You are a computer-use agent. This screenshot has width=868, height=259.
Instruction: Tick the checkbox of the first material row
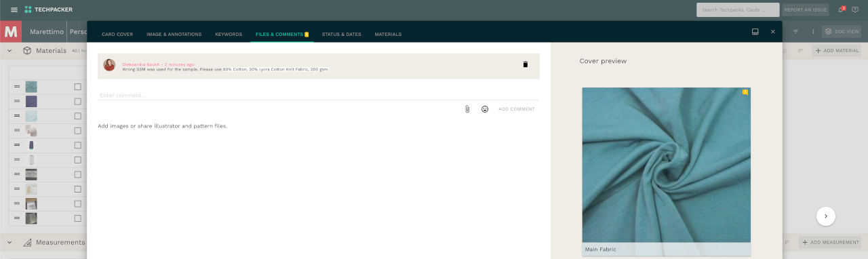click(77, 87)
